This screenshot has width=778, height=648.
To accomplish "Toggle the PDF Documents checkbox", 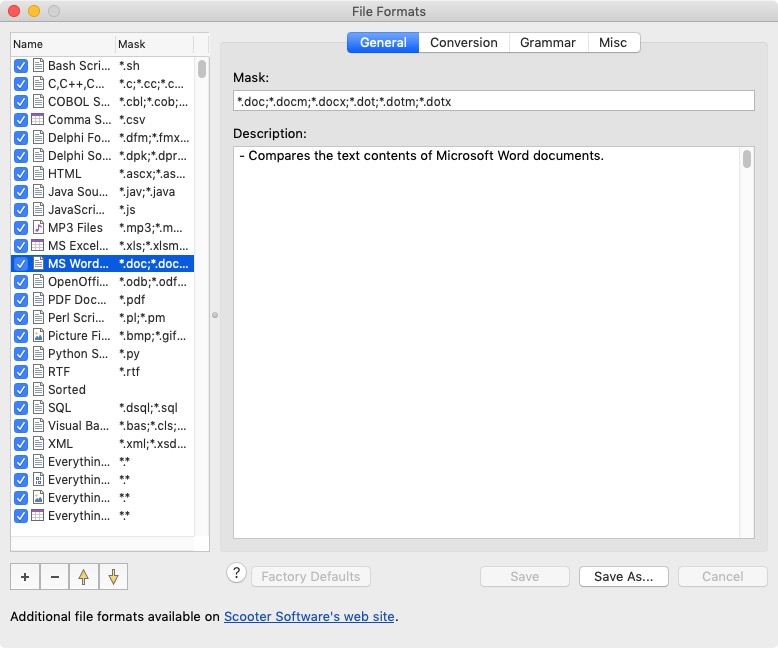I will 21,300.
